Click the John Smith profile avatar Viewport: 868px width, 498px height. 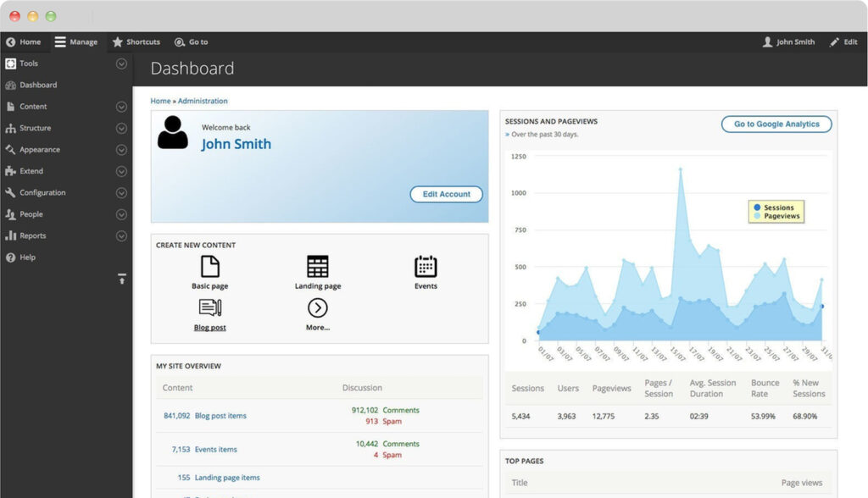173,133
